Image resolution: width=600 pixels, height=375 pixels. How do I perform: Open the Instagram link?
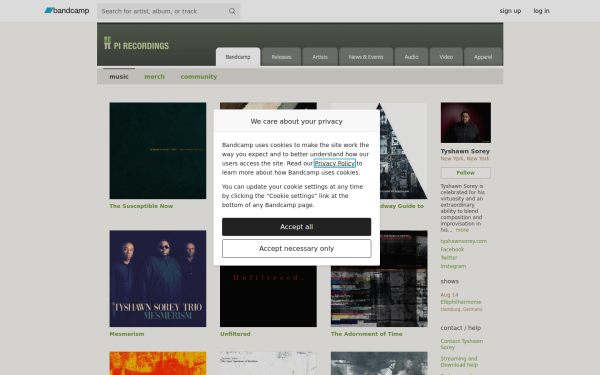click(453, 266)
